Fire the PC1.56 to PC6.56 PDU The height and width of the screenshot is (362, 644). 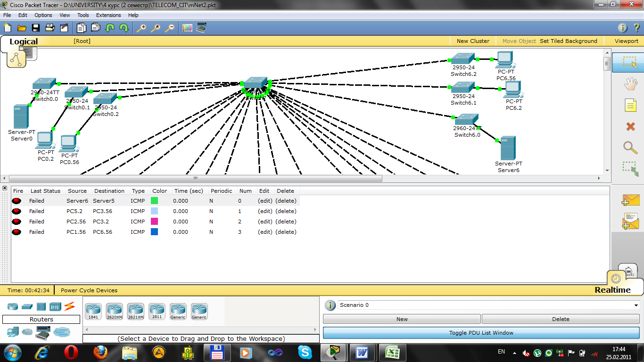(17, 232)
